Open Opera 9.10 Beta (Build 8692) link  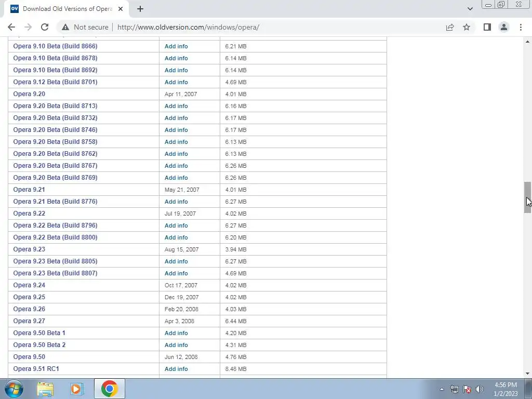pyautogui.click(x=55, y=70)
